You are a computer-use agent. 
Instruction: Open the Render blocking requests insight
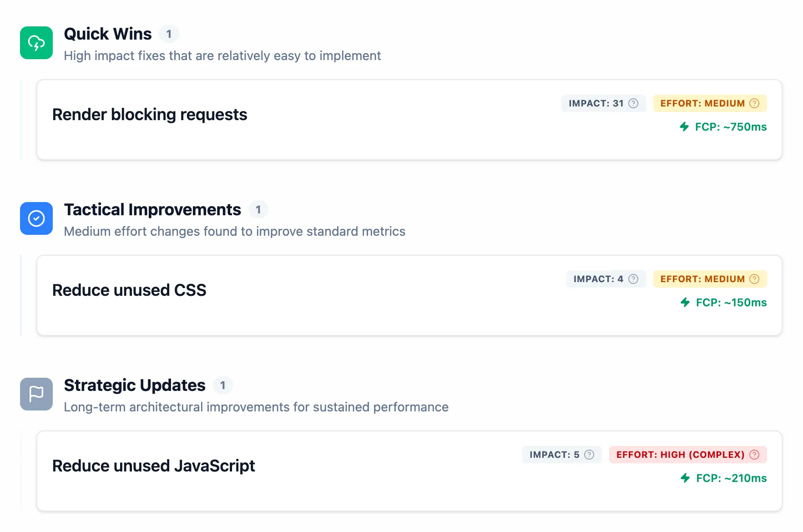pos(150,115)
